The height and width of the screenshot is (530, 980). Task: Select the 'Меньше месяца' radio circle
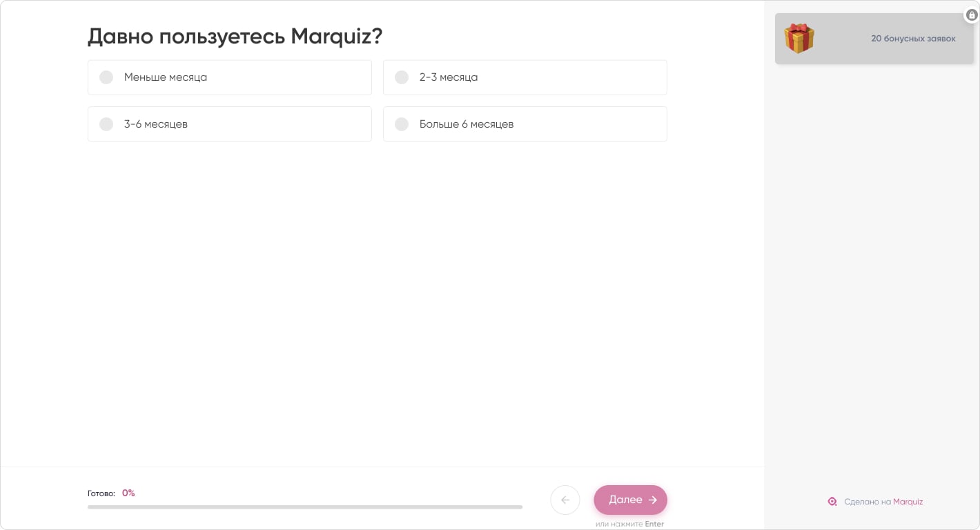point(106,77)
